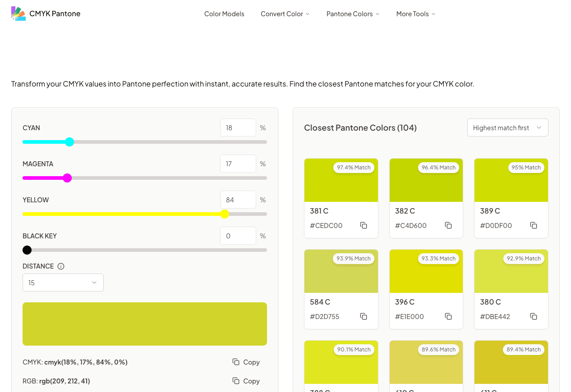Copy hex code #D2D755 of 584 C
Viewport: 571px width, 392px height.
(x=364, y=316)
